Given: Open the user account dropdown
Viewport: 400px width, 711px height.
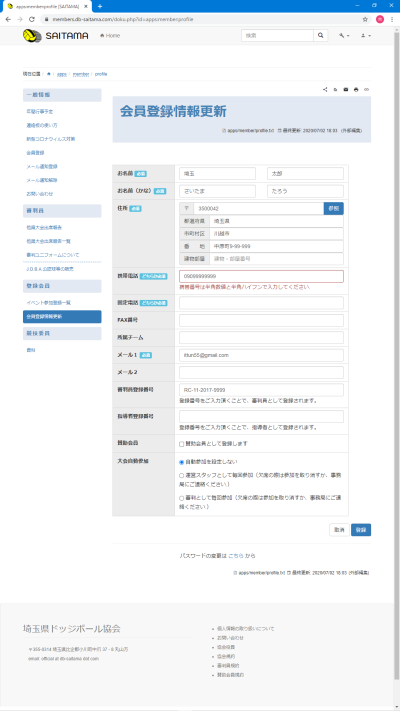Looking at the screenshot, I should point(366,36).
